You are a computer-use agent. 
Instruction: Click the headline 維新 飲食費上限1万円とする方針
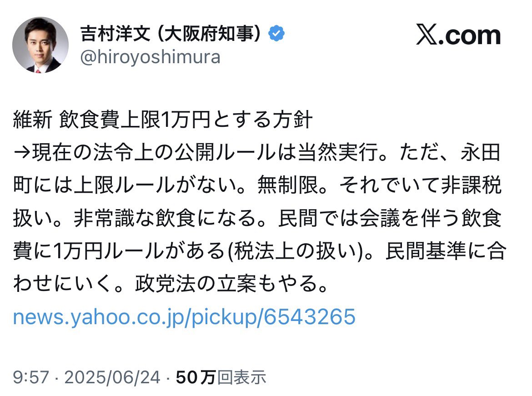(x=163, y=121)
